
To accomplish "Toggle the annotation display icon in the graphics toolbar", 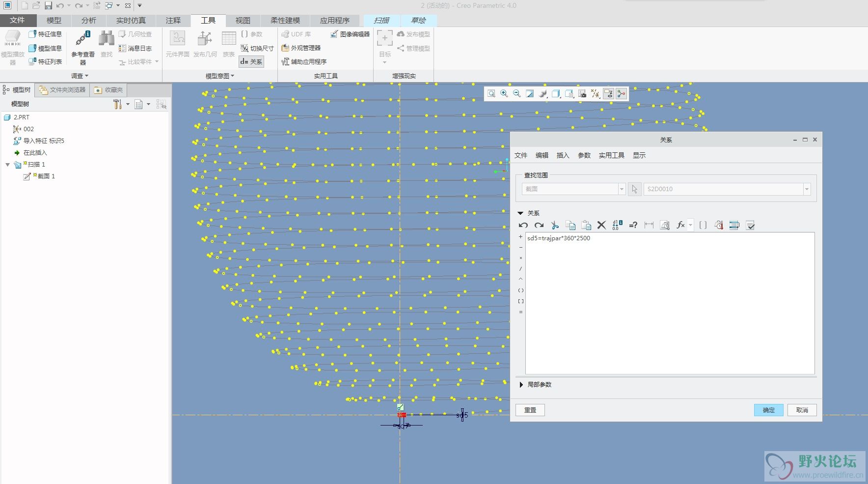I will point(608,93).
